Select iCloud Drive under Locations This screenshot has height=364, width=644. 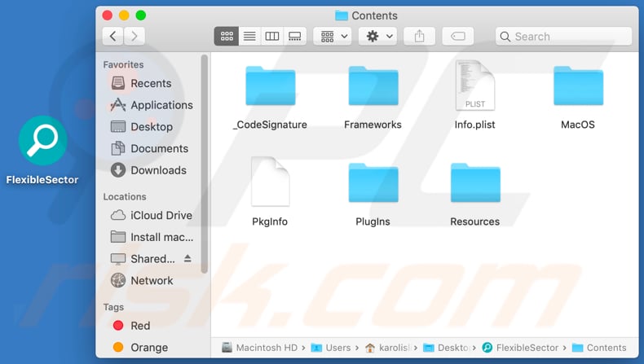coord(151,216)
